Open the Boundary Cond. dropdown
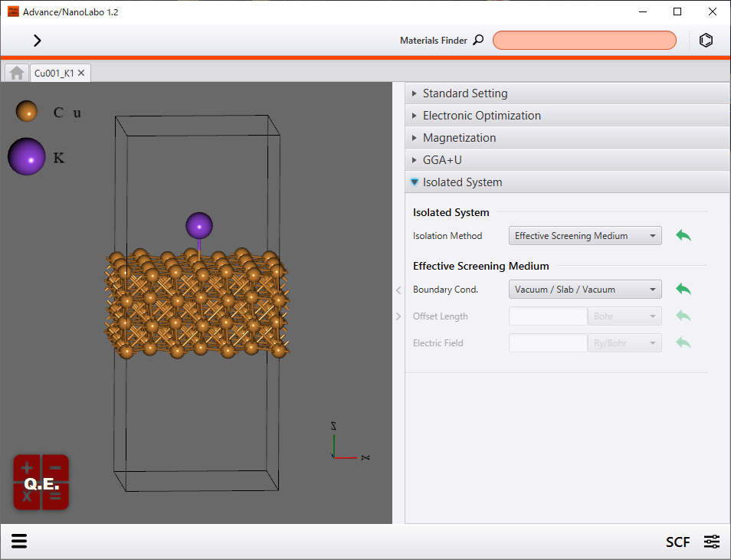 pyautogui.click(x=585, y=290)
